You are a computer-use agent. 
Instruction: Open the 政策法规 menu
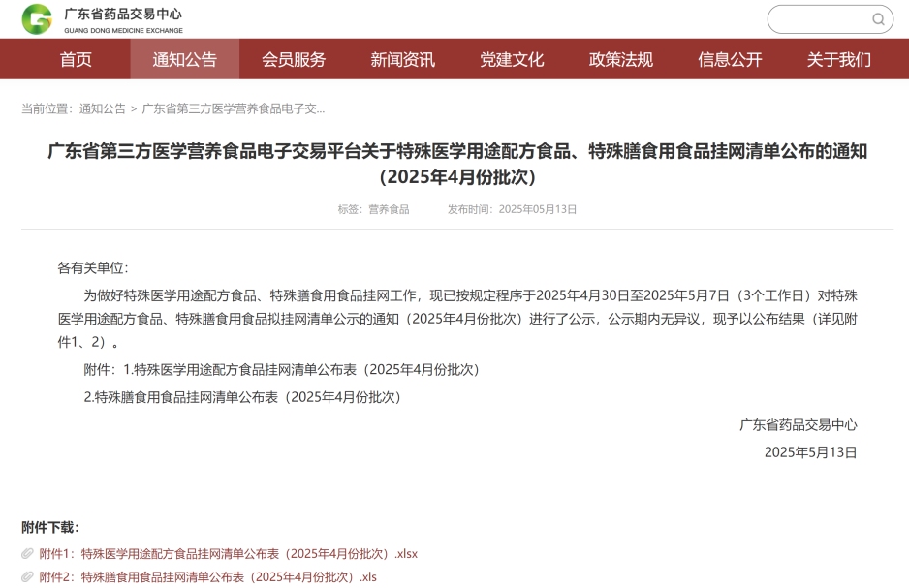[x=620, y=59]
